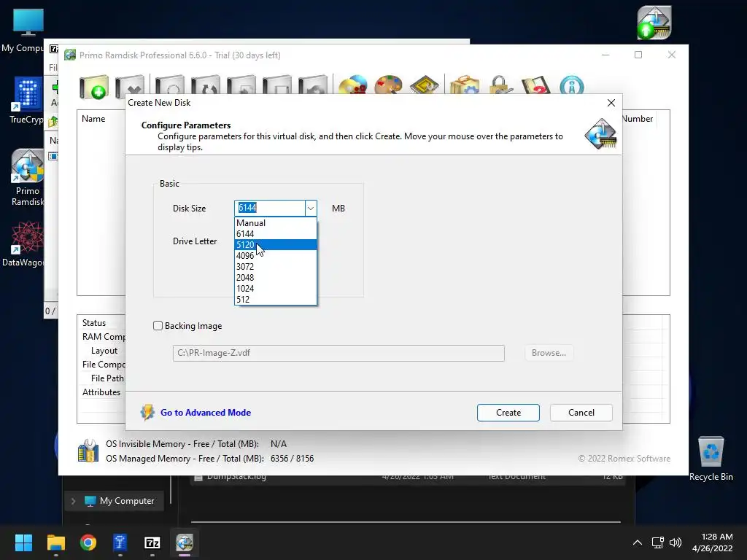Viewport: 747px width, 560px height.
Task: Open the TrueCrypt desktop shortcut
Action: click(28, 101)
